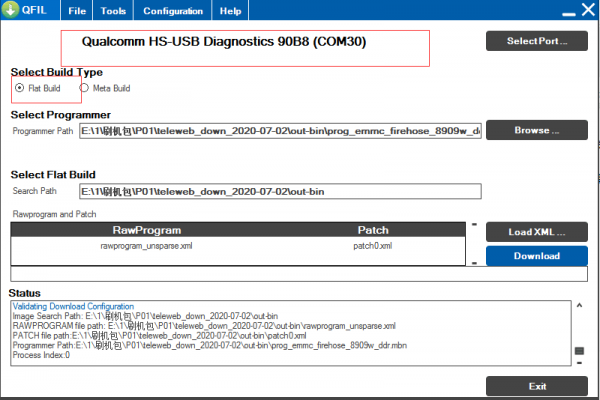Click Browse to choose a programmer file

pyautogui.click(x=536, y=130)
